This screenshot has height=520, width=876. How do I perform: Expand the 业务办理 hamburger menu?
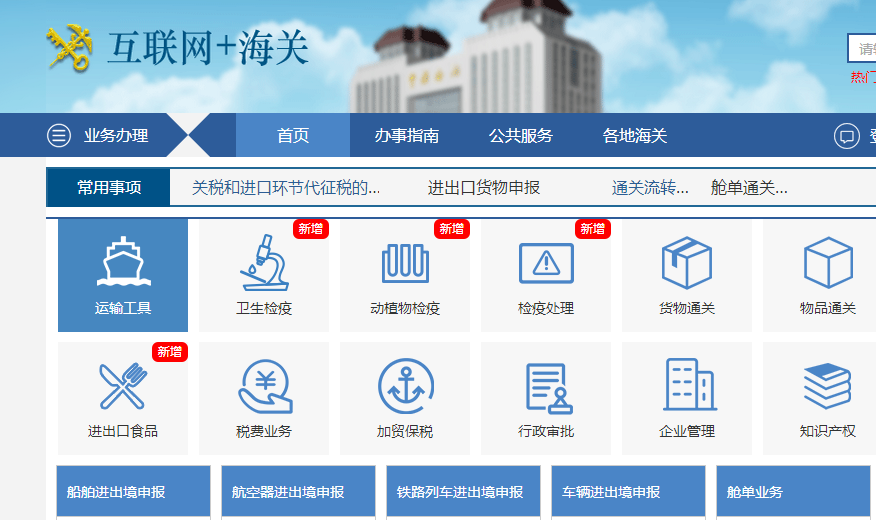coord(59,136)
